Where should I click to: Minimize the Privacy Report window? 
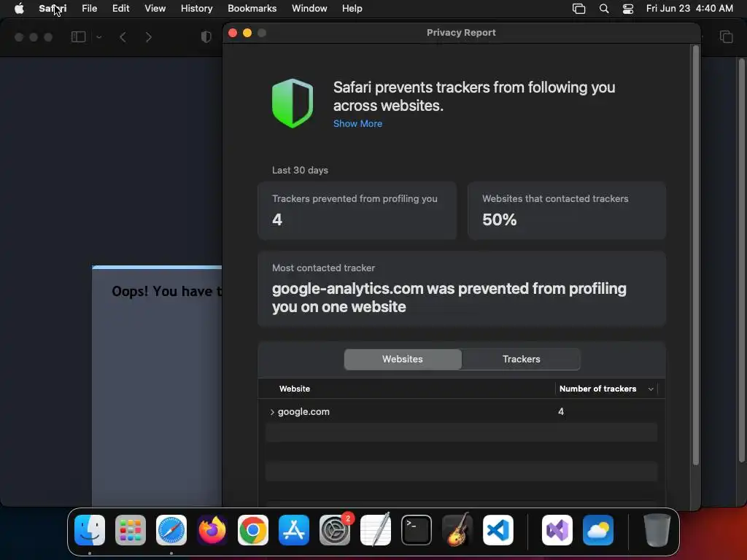click(247, 32)
